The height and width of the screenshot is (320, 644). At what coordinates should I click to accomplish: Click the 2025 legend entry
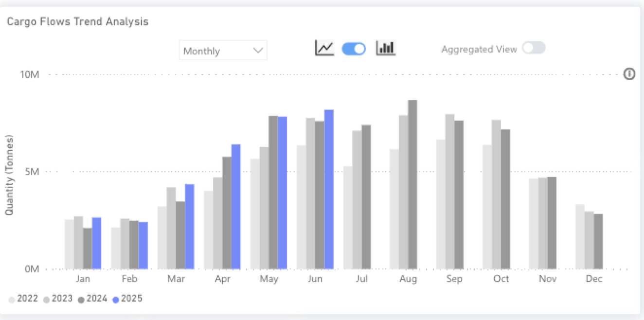pos(127,299)
